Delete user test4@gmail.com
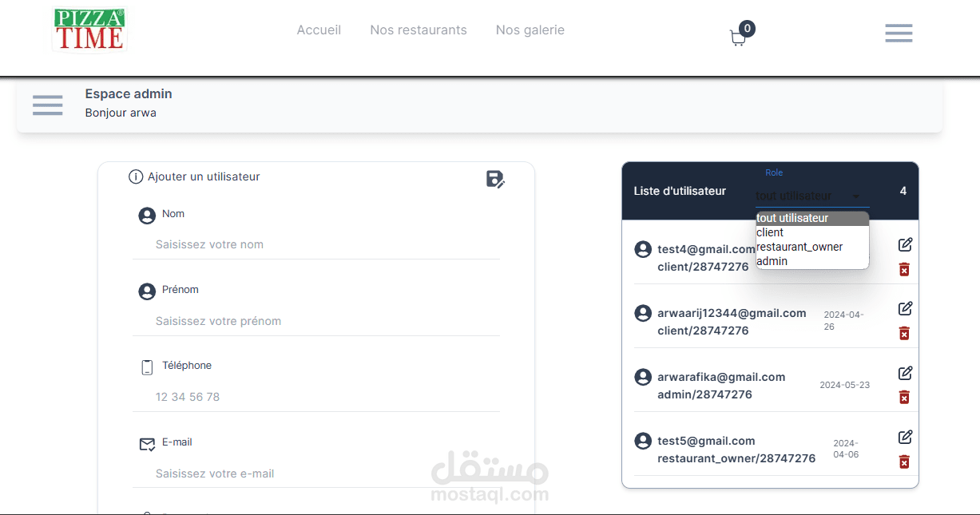980x515 pixels. [904, 269]
